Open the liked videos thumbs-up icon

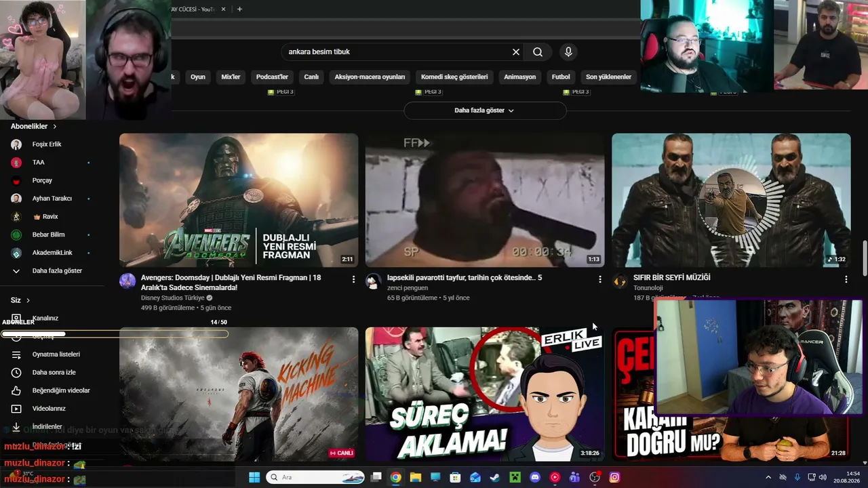pos(16,390)
